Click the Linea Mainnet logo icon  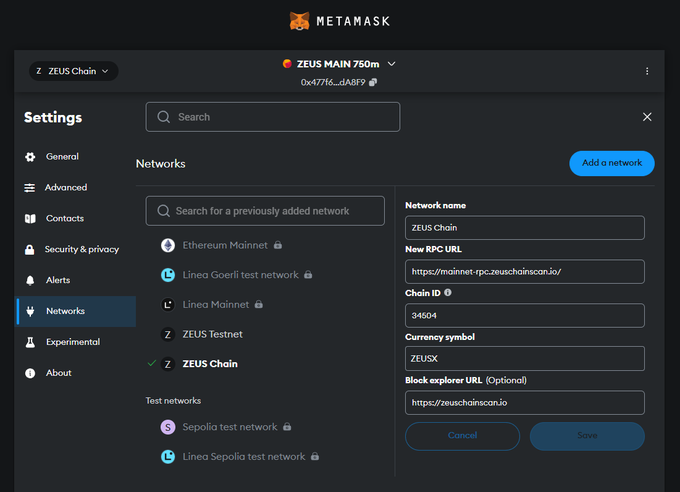pyautogui.click(x=168, y=305)
